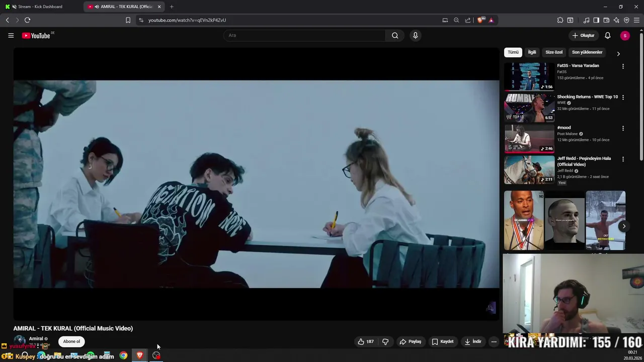The image size is (644, 362).
Task: Select the Size özel filter chip
Action: [x=554, y=52]
